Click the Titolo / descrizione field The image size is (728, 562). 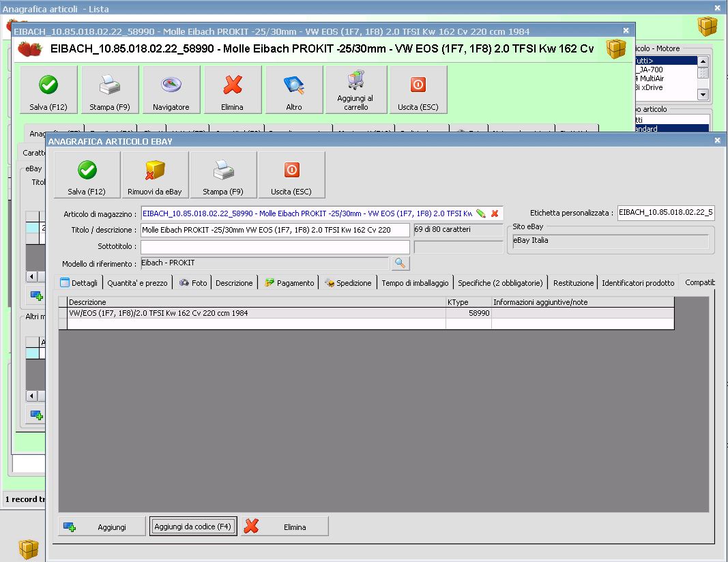[x=275, y=230]
